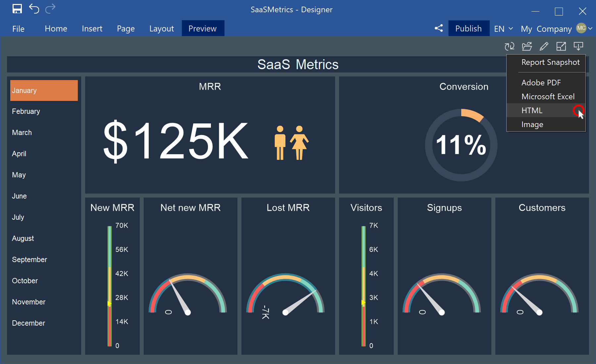
Task: Click the Visitors vertical gauge bar
Action: click(364, 286)
